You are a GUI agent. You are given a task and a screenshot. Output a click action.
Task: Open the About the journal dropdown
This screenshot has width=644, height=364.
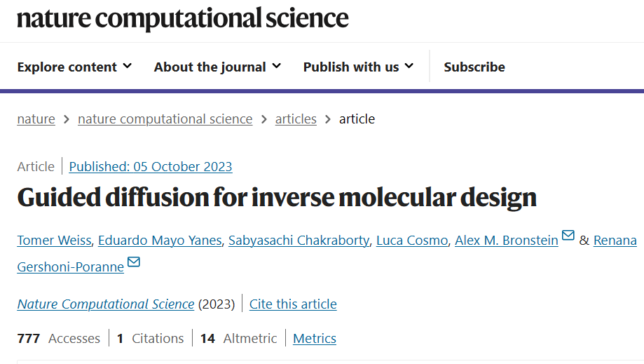pyautogui.click(x=217, y=67)
